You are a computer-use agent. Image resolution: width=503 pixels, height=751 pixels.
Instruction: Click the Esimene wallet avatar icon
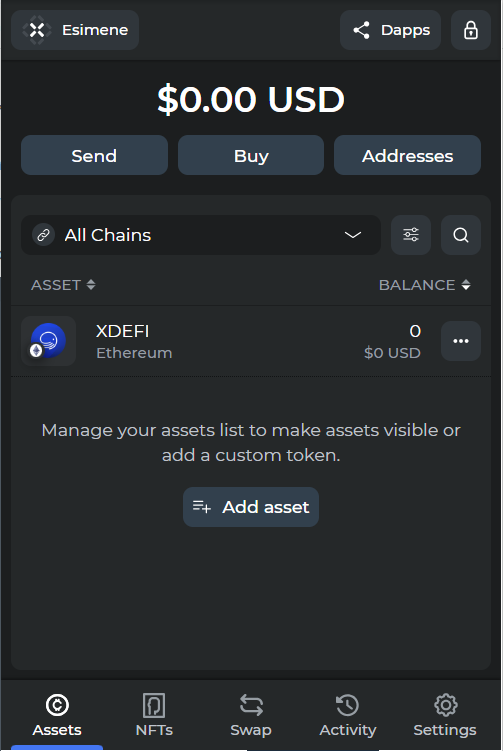(37, 30)
